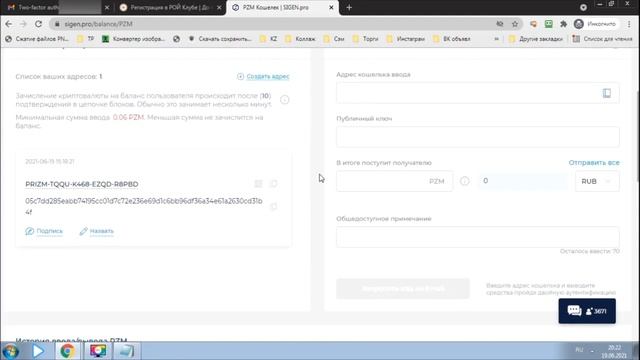
Task: Open the Торги bookmark folder
Action: [366, 39]
